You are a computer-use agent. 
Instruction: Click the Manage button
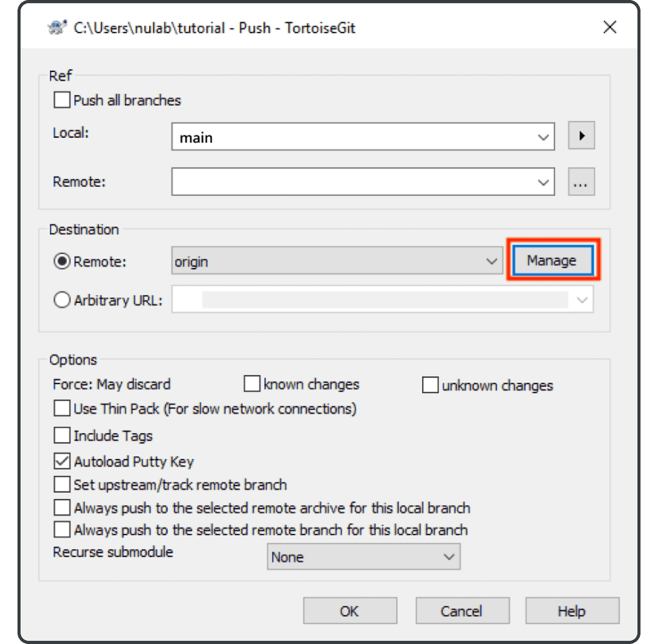tap(552, 261)
